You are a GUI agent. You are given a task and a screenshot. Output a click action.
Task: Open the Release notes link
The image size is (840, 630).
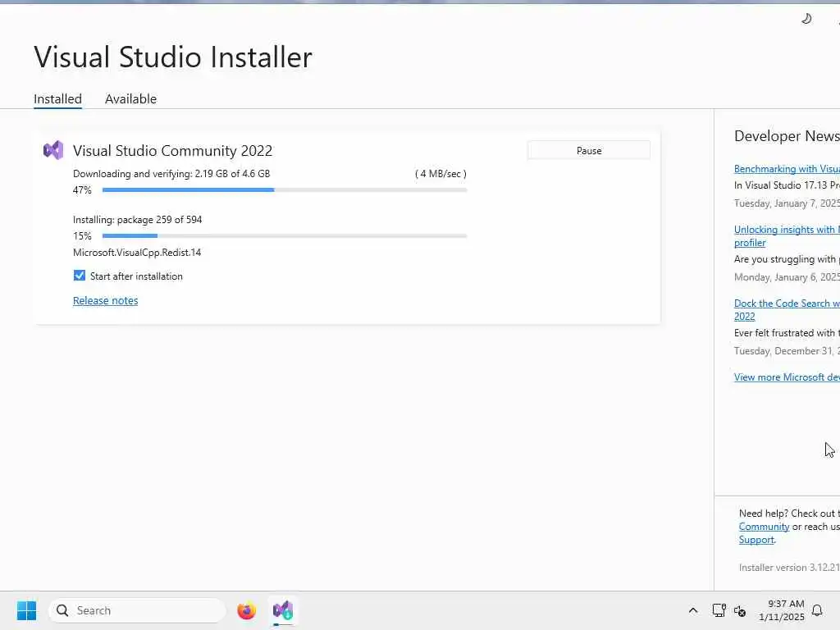pos(106,300)
